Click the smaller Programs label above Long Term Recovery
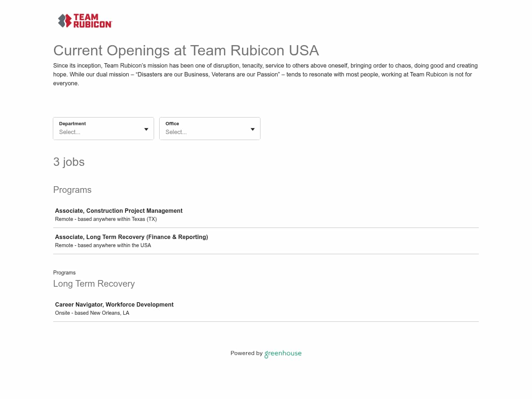The width and height of the screenshot is (532, 399). click(x=64, y=273)
